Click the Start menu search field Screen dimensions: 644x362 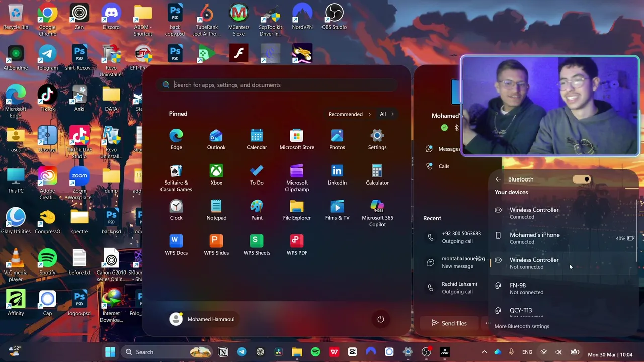[x=278, y=85]
